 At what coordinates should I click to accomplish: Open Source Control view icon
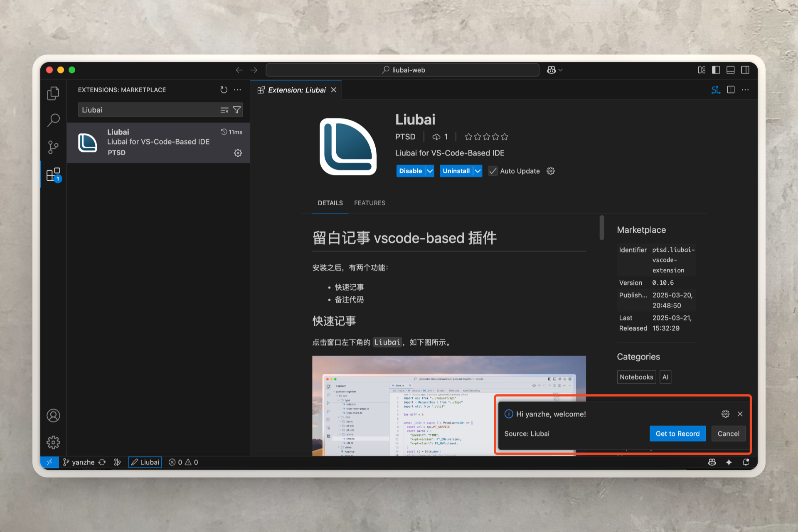[x=53, y=147]
